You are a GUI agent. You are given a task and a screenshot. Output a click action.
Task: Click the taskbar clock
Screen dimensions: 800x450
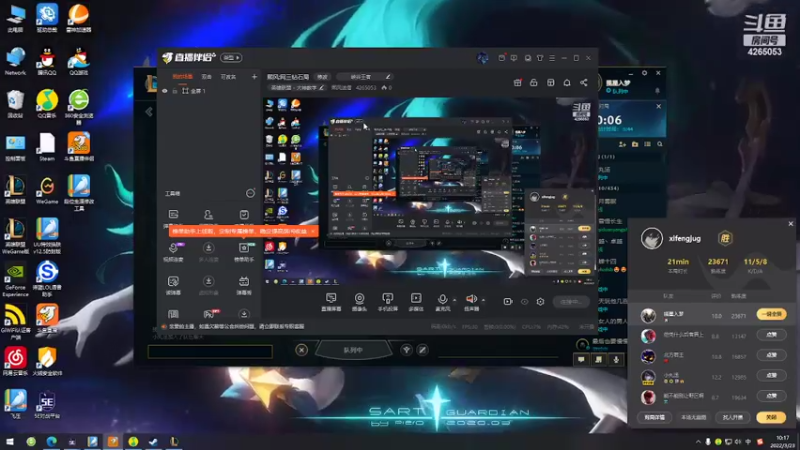pos(783,441)
